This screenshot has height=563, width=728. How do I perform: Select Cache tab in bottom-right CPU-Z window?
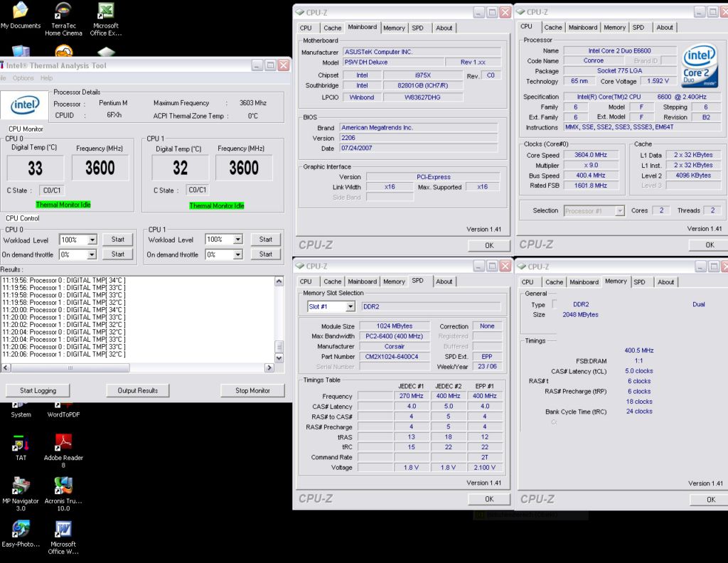click(554, 282)
